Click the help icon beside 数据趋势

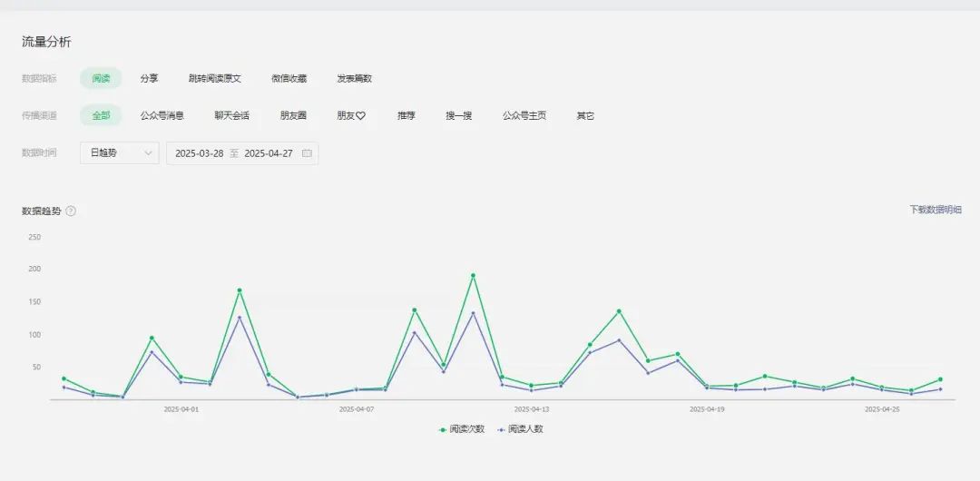[x=71, y=211]
